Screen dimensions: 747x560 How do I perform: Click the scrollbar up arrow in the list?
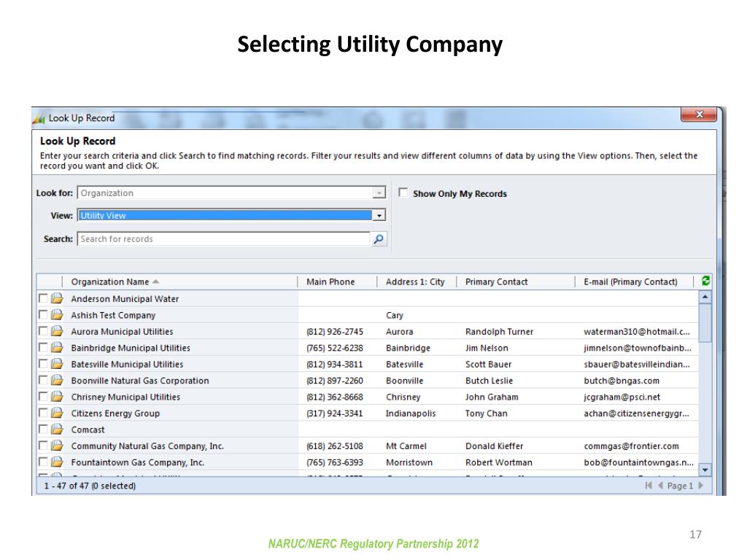coord(705,297)
